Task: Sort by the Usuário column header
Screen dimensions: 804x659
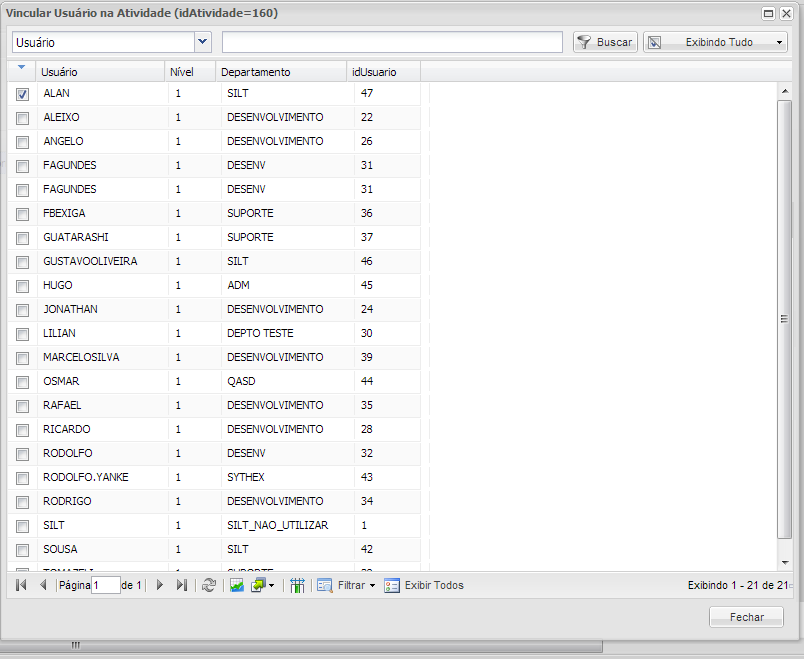Action: [100, 72]
